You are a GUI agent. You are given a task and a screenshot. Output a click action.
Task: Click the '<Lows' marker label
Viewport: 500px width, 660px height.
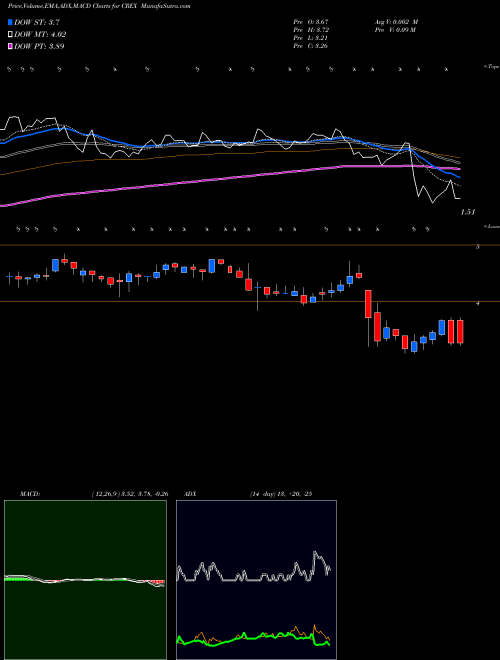point(491,226)
